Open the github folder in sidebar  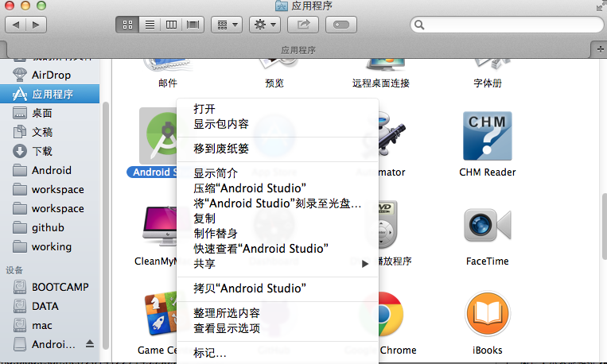pyautogui.click(x=49, y=227)
